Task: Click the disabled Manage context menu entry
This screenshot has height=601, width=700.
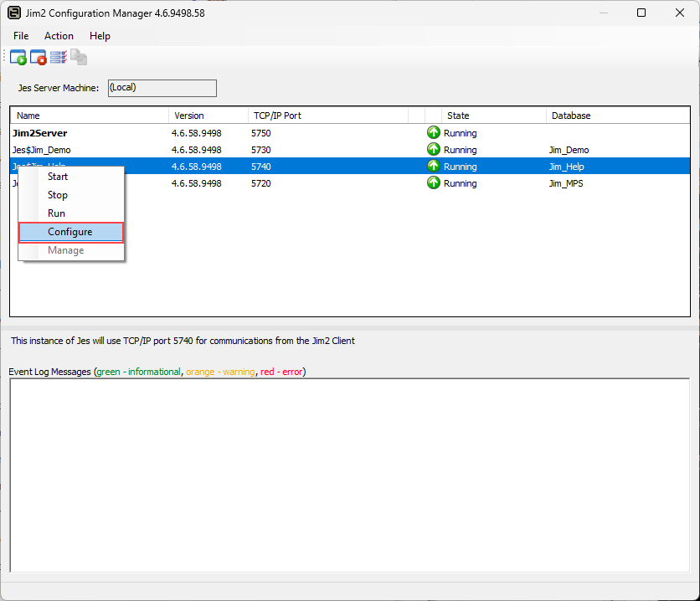Action: pyautogui.click(x=71, y=250)
